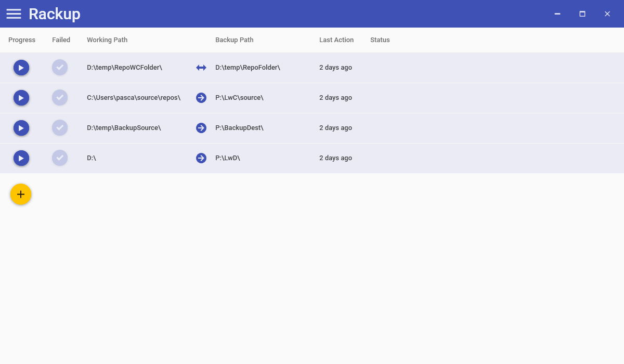Toggle the failed checkmark for source\repos row
Image resolution: width=624 pixels, height=364 pixels.
point(60,98)
